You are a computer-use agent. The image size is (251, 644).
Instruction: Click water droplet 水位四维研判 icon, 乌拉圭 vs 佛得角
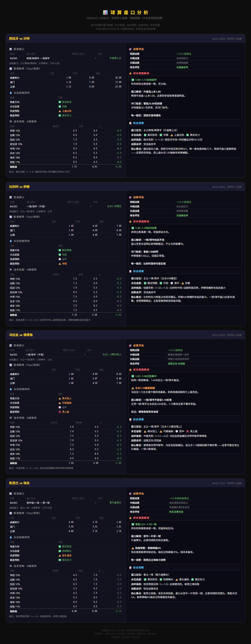tap(11, 389)
